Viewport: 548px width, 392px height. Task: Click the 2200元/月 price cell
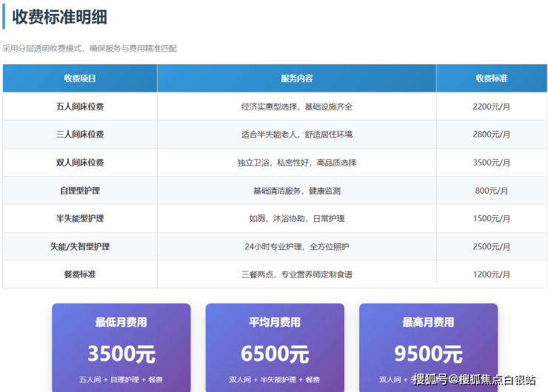(x=492, y=107)
